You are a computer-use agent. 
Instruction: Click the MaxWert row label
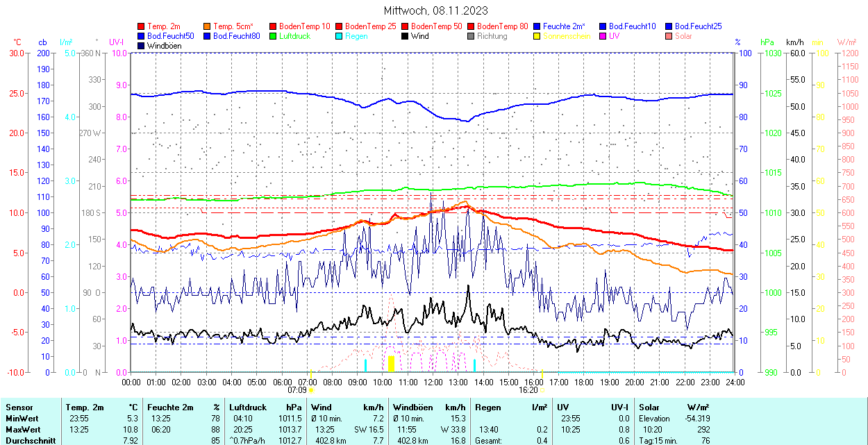(x=24, y=430)
